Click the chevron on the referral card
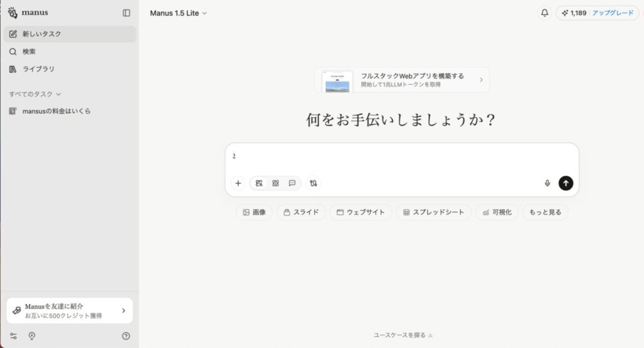Viewport: 644px width, 348px height. (124, 311)
